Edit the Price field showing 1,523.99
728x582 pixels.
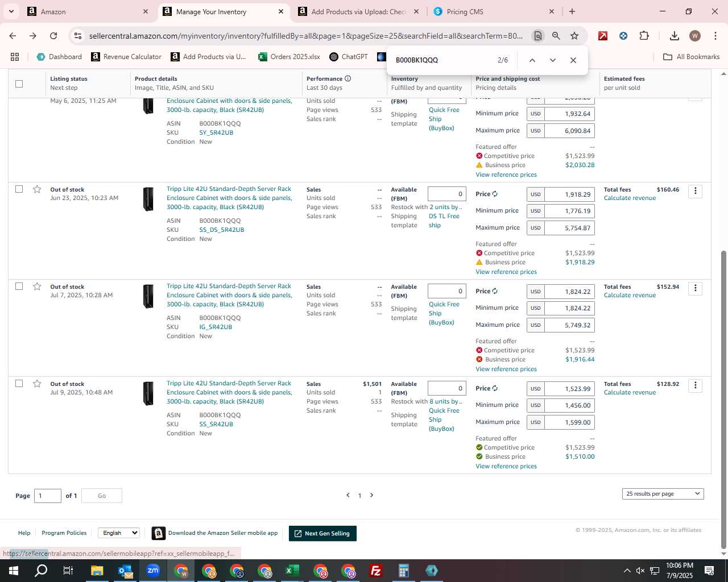569,389
